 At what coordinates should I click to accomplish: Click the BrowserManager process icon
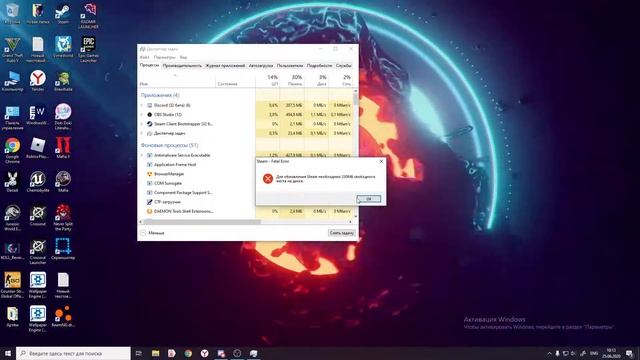[x=149, y=174]
